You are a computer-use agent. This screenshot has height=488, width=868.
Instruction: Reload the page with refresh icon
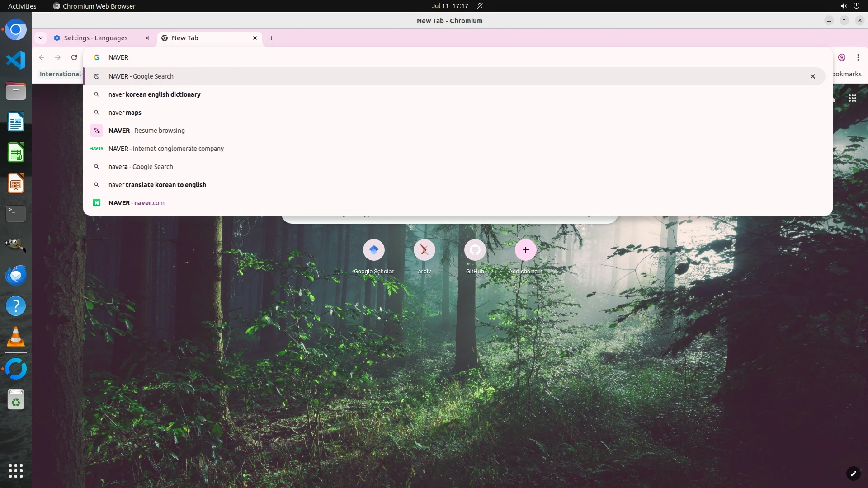pyautogui.click(x=74, y=57)
